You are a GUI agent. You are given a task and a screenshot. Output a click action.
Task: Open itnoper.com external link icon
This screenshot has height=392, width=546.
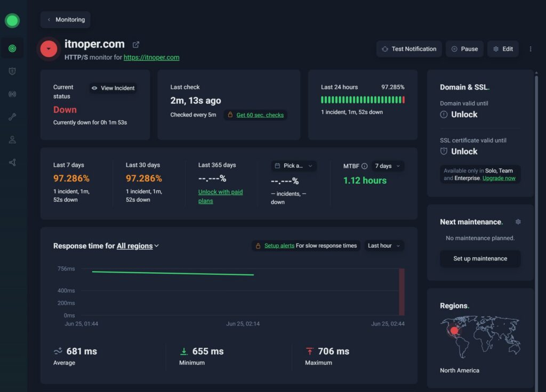coord(136,45)
